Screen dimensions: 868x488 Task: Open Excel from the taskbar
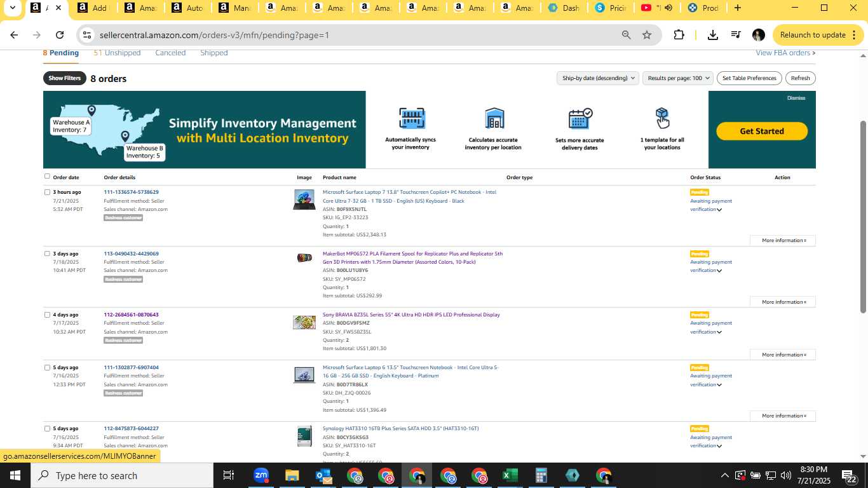click(510, 475)
